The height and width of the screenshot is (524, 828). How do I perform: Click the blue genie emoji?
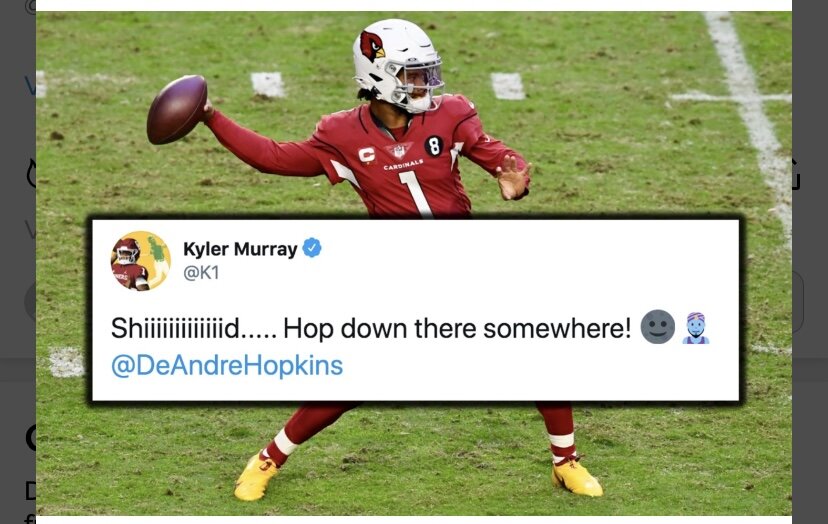pyautogui.click(x=696, y=328)
